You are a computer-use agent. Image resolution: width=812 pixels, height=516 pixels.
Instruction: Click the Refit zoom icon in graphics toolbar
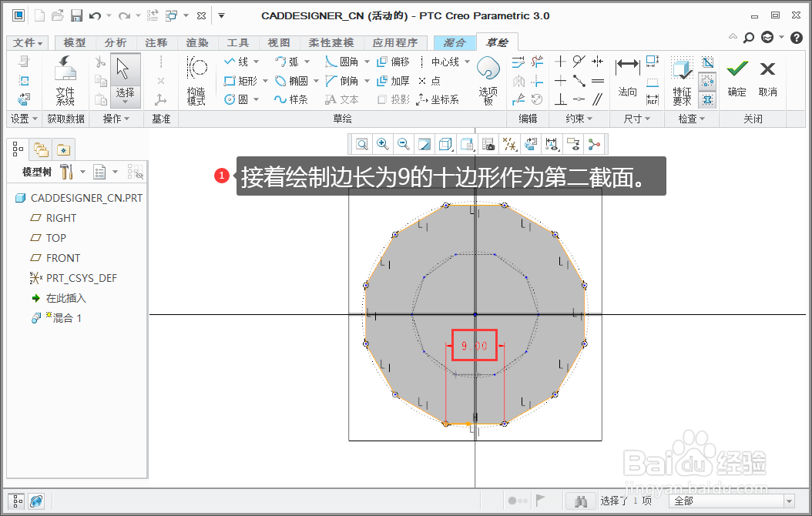tap(362, 144)
